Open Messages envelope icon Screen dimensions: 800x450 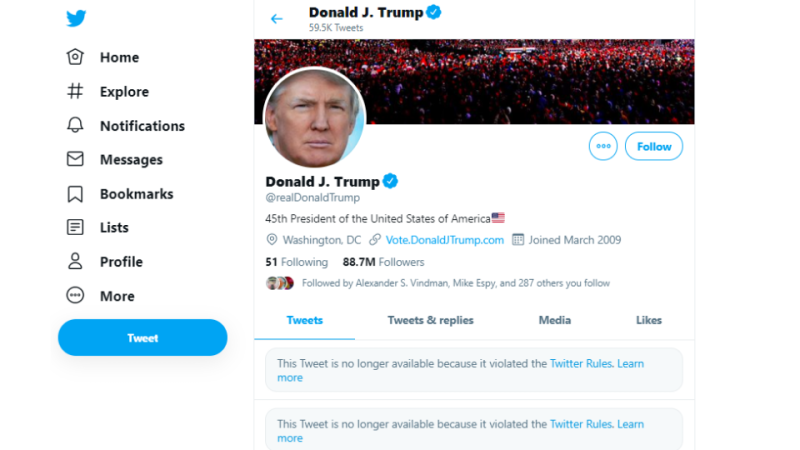pos(75,159)
